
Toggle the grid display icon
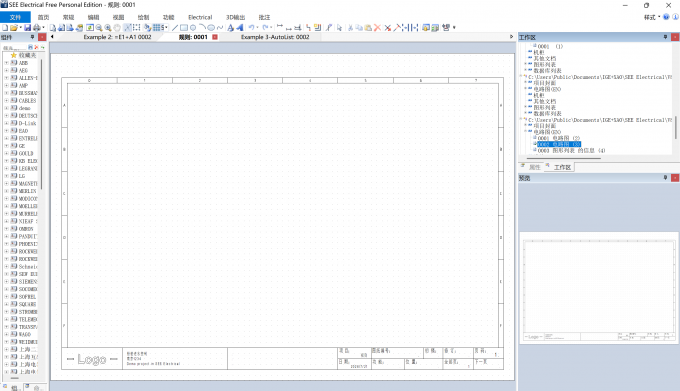point(157,28)
